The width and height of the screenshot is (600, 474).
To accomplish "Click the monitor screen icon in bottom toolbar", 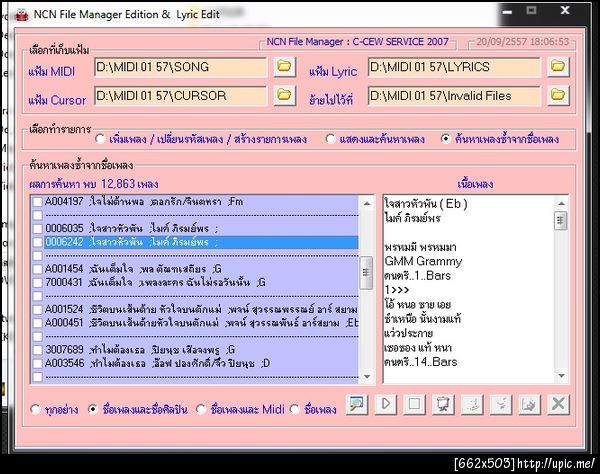I will 443,404.
